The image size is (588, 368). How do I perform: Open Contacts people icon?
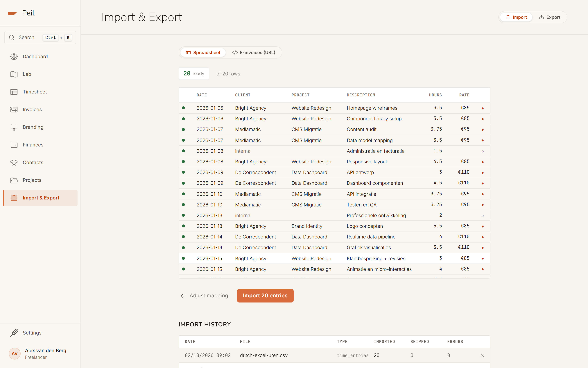tap(14, 163)
